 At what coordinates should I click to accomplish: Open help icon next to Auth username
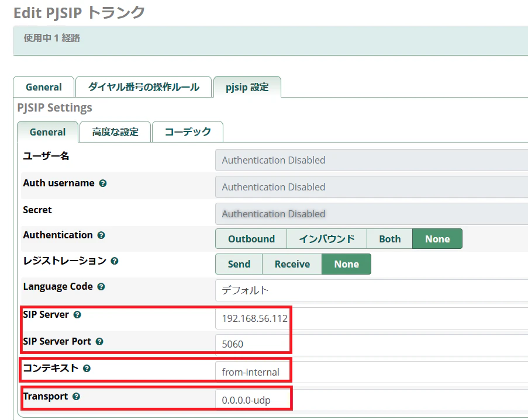click(103, 183)
